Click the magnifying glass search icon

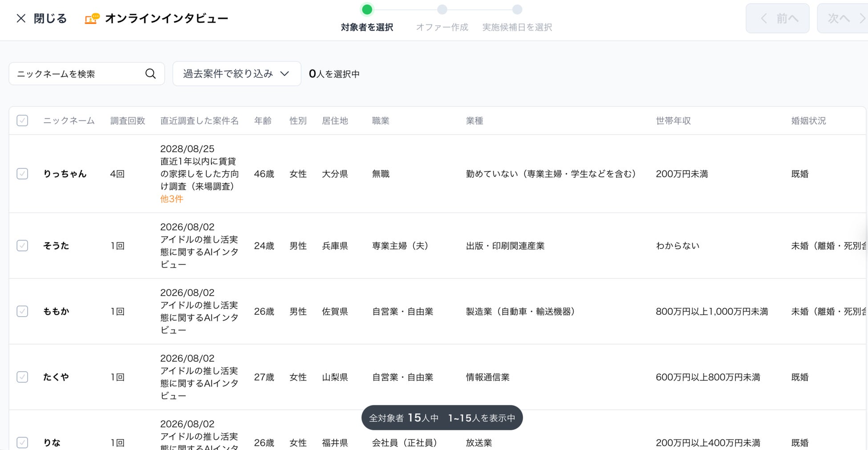[150, 74]
